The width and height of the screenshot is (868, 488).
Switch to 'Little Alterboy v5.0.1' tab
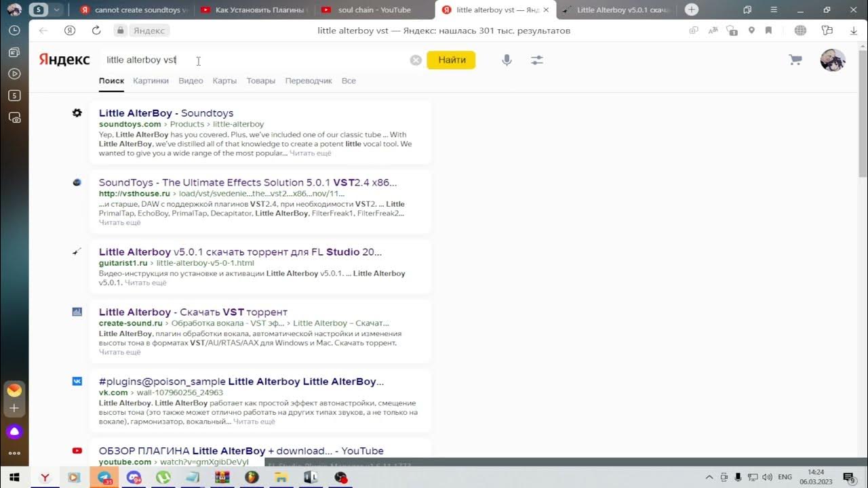pos(615,10)
